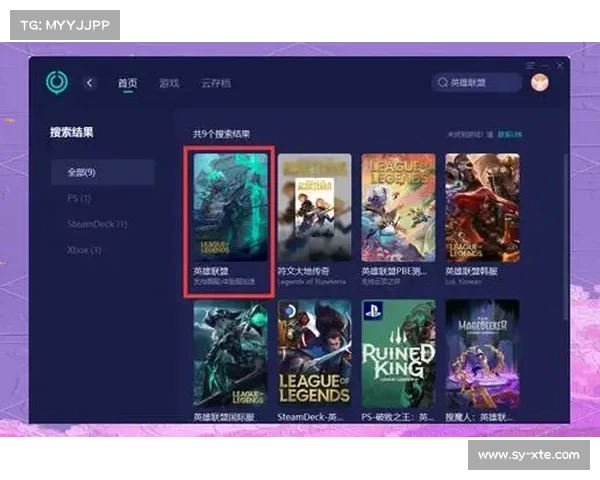
Task: Close the app window
Action: click(560, 65)
